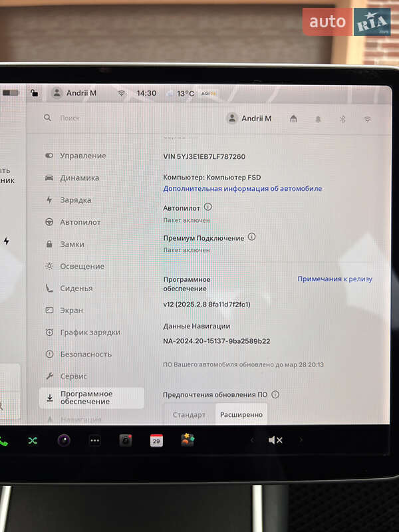The width and height of the screenshot is (399, 532).
Task: Open the dashcam icon
Action: point(126,440)
